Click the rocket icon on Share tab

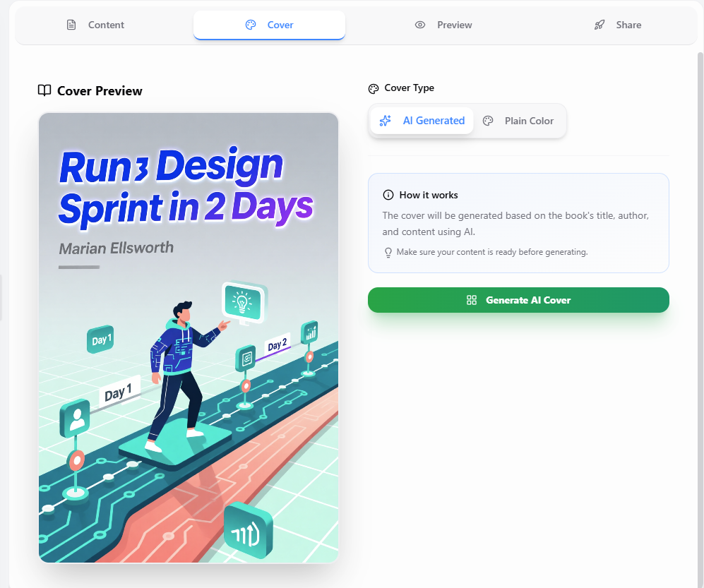599,25
